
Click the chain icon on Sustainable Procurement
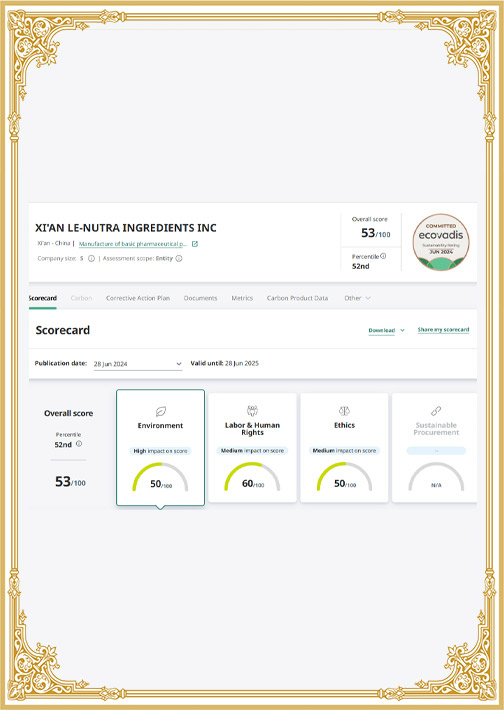coord(436,411)
